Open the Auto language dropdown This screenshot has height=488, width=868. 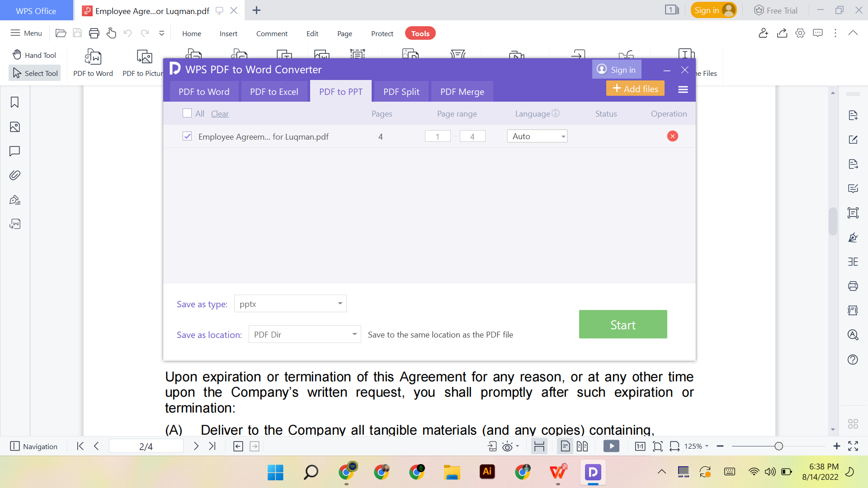563,136
